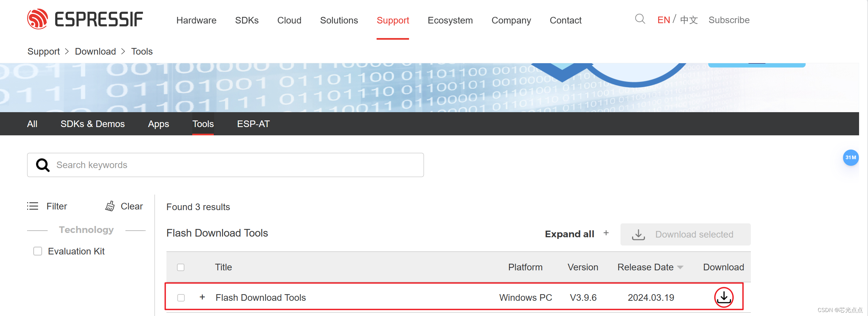This screenshot has width=868, height=316.
Task: Click Expand all plus sign
Action: coord(606,233)
